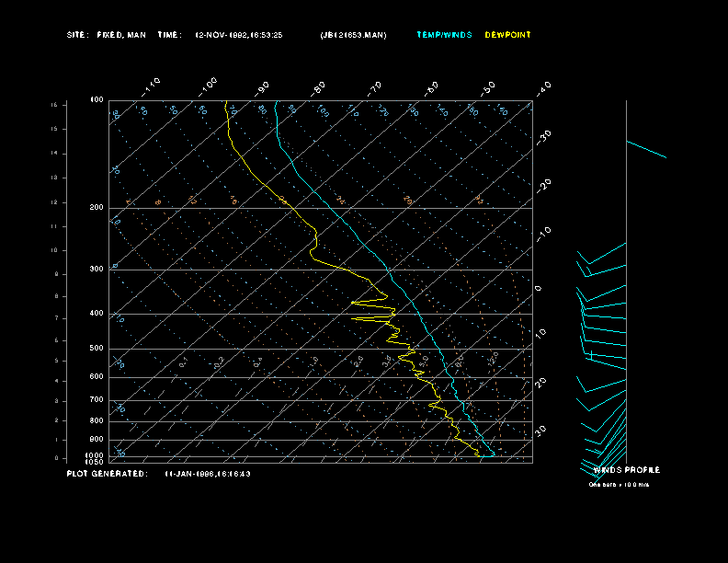Click the -40 temperature label at top right corner

(x=542, y=87)
